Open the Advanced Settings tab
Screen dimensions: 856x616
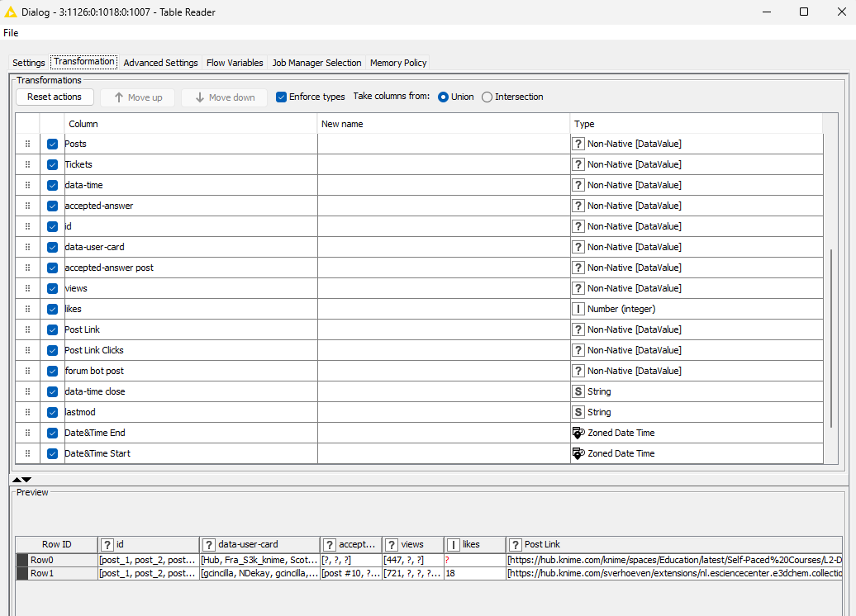pos(160,63)
